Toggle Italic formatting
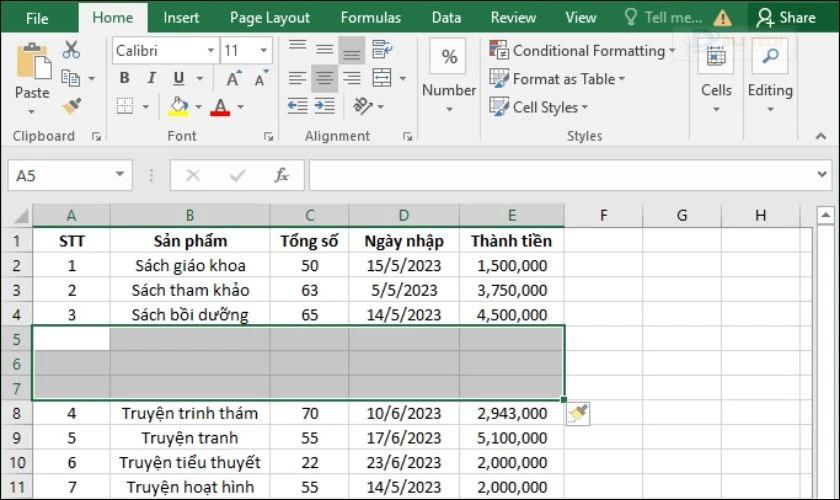Viewport: 840px width, 500px height. point(152,78)
